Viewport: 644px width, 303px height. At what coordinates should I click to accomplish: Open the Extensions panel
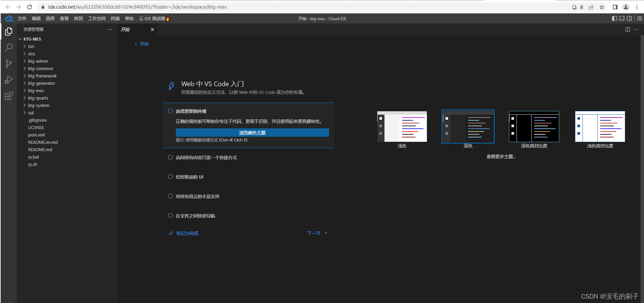(x=9, y=96)
